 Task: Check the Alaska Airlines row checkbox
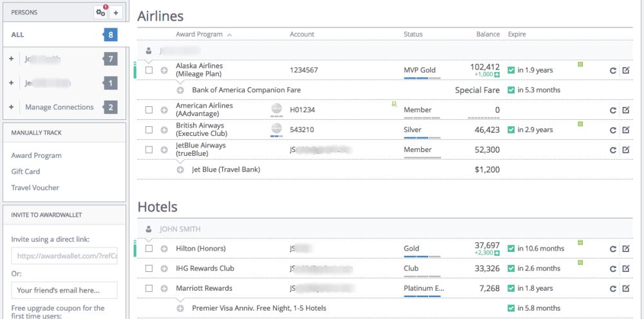point(149,70)
